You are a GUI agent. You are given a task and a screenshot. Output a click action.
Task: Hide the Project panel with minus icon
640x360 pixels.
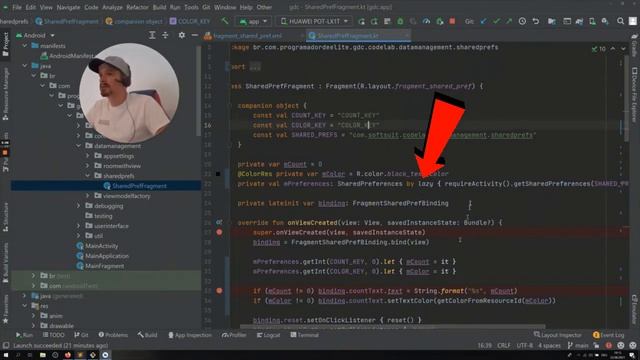(x=195, y=36)
